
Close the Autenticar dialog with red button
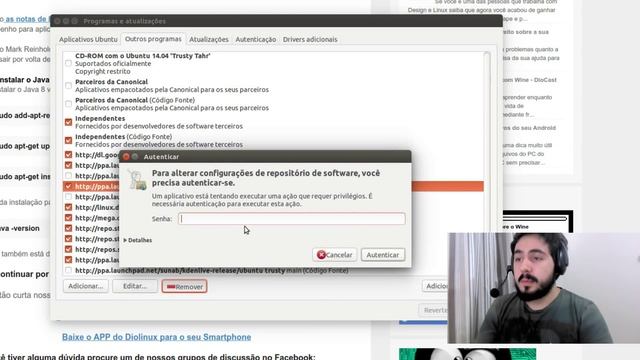coord(126,157)
